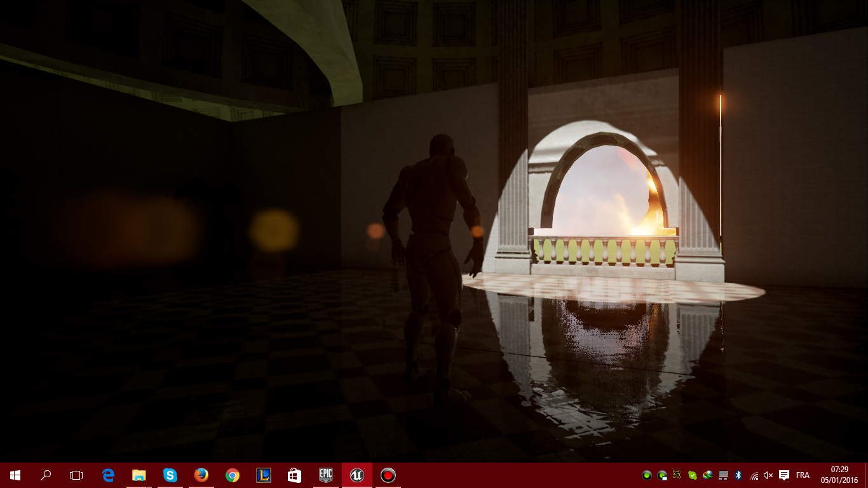Open League of Legends from the taskbar
The width and height of the screenshot is (868, 488).
pyautogui.click(x=263, y=475)
